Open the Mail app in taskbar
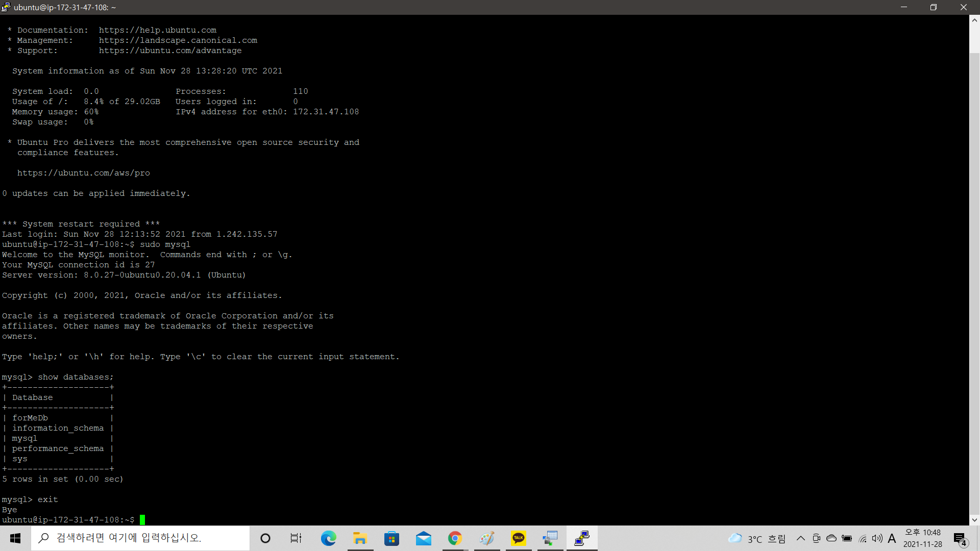The width and height of the screenshot is (980, 551). (x=423, y=538)
